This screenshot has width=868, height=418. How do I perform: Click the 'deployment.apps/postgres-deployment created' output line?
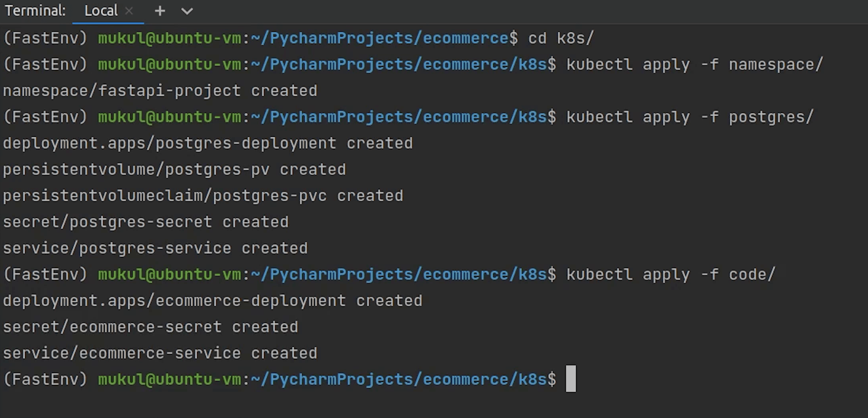click(208, 143)
